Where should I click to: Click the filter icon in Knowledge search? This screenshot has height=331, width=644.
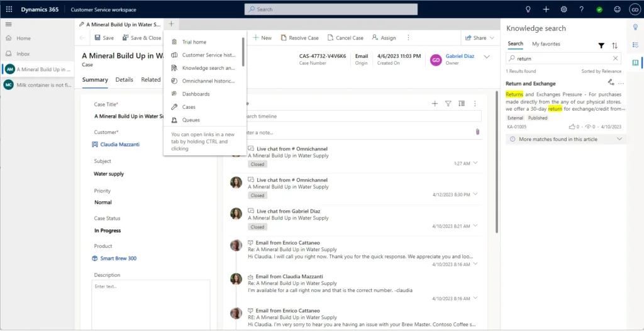pyautogui.click(x=601, y=45)
